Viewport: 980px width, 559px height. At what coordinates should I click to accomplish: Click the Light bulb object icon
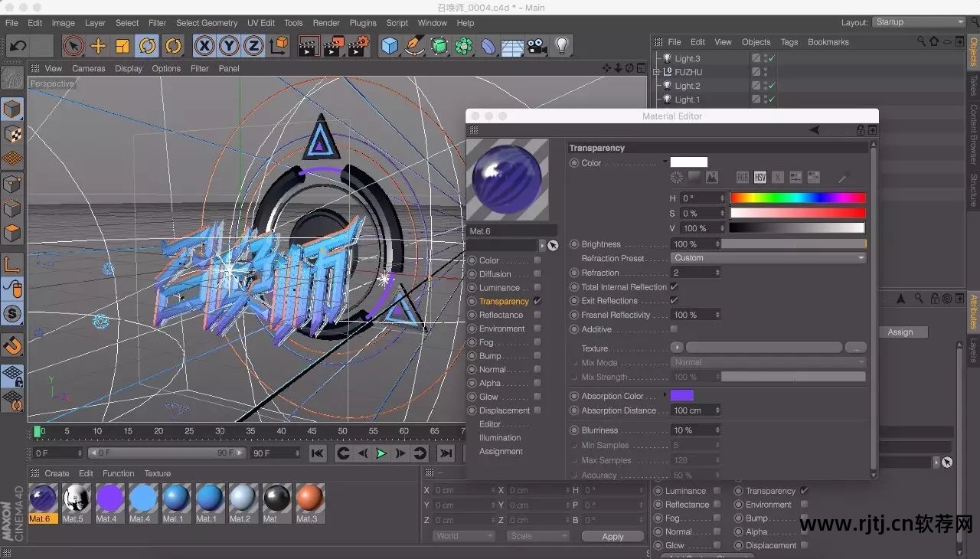pyautogui.click(x=562, y=46)
